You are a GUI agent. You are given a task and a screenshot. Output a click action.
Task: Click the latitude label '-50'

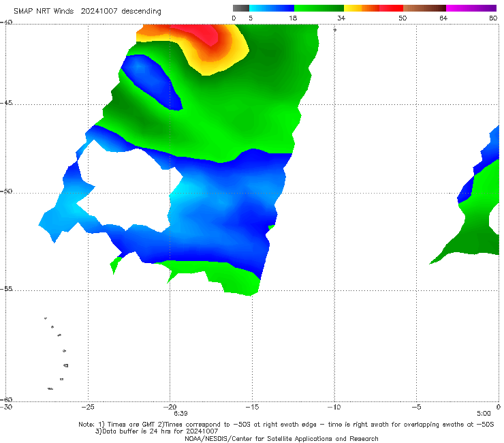[x=6, y=191]
